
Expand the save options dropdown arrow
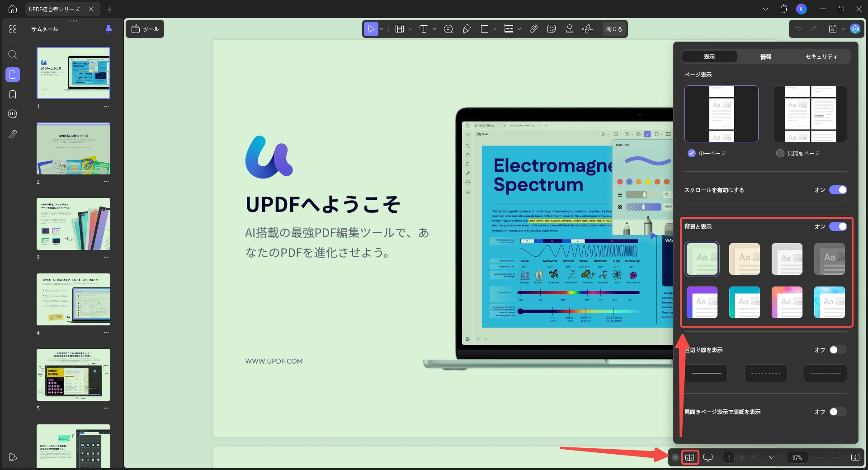point(843,29)
